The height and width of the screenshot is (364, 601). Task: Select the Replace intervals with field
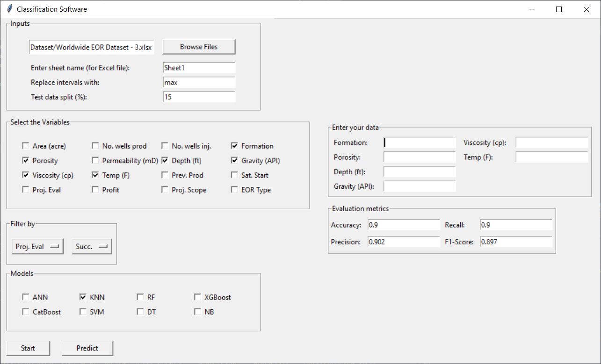point(199,82)
